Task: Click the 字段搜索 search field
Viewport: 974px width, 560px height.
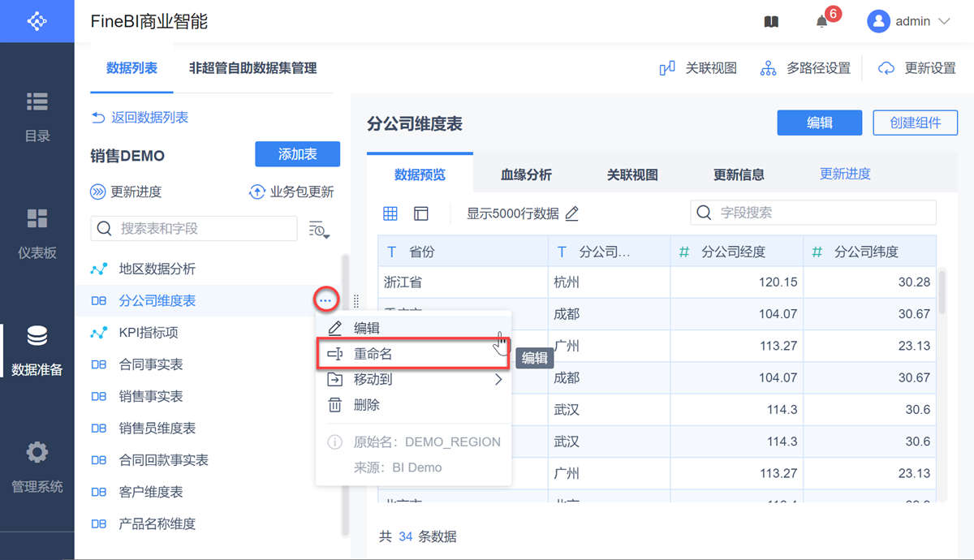Action: [820, 213]
